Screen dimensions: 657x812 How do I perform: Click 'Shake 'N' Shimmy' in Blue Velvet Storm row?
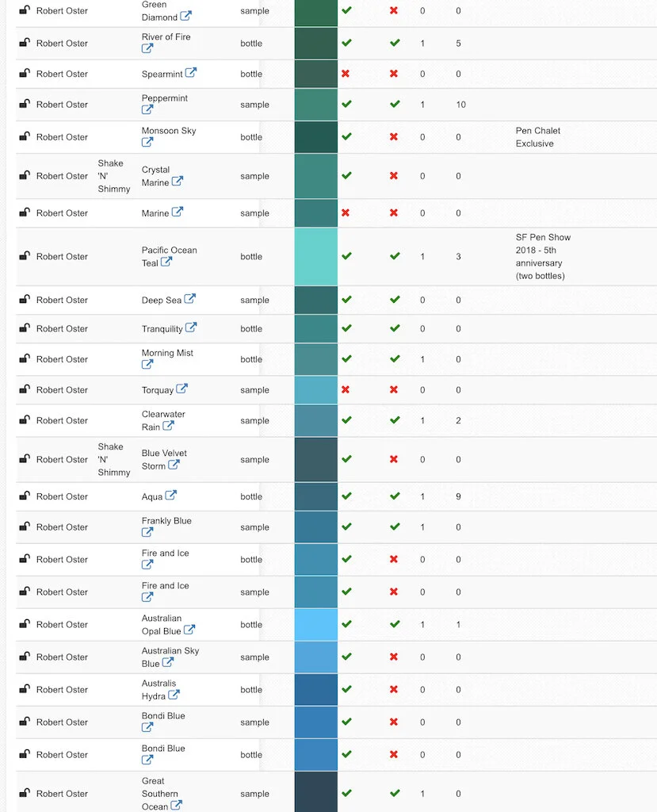point(114,459)
